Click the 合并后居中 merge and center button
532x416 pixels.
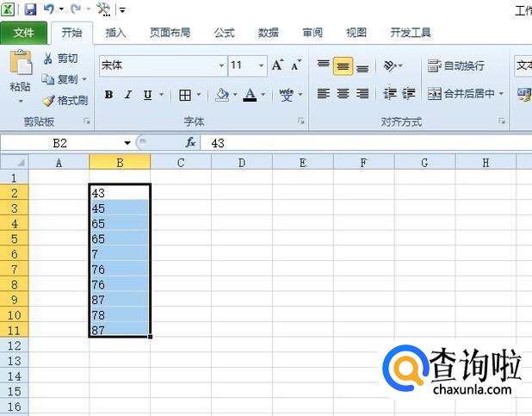[x=461, y=94]
